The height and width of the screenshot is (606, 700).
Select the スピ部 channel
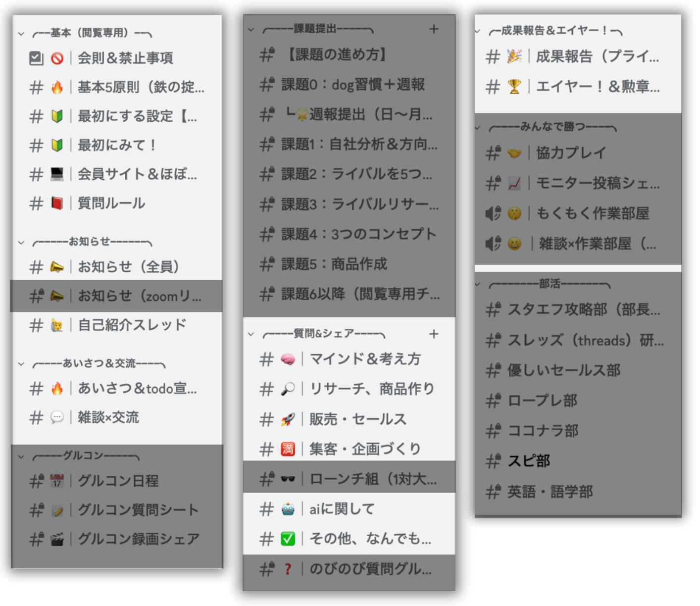point(529,461)
